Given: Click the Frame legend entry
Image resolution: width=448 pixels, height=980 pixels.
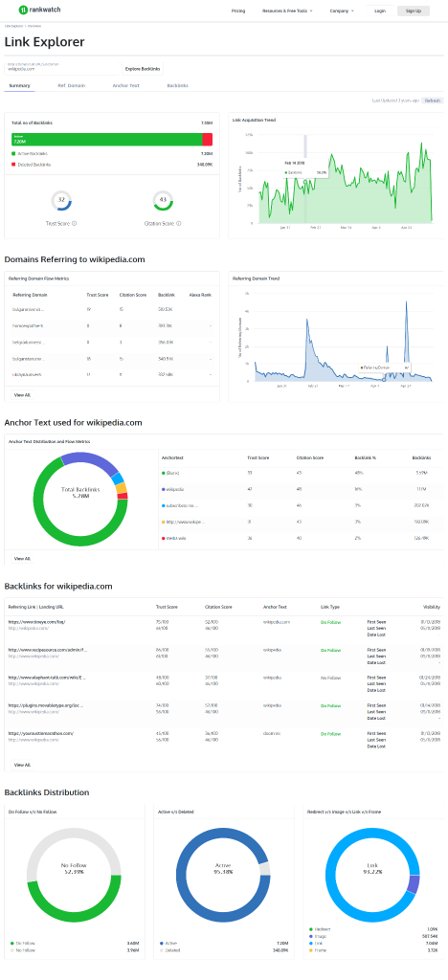Looking at the screenshot, I should 319,949.
